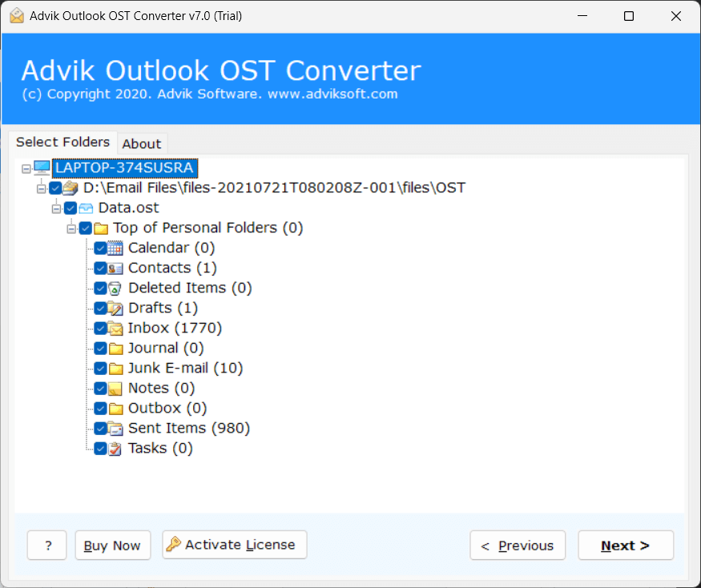Image resolution: width=701 pixels, height=588 pixels.
Task: Uncheck the Sent Items checkbox
Action: coord(100,429)
